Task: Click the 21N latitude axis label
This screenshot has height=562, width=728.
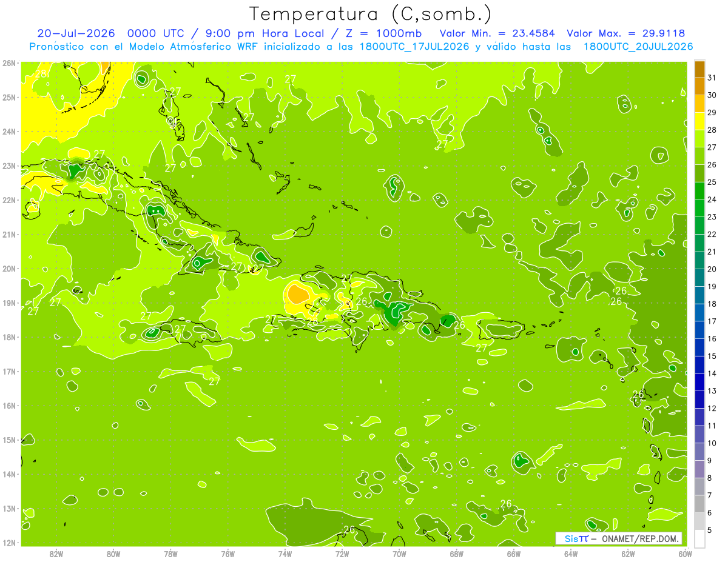Action: 9,234
